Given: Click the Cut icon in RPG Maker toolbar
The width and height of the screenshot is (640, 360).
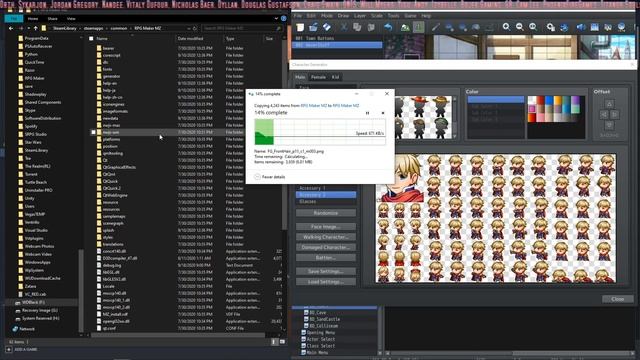Looking at the screenshot, I should [344, 27].
